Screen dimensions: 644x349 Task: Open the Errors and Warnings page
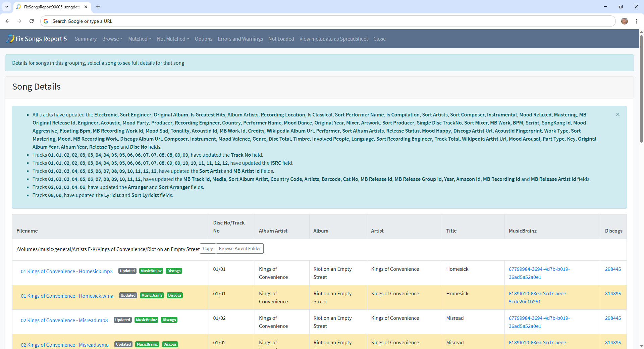(240, 39)
